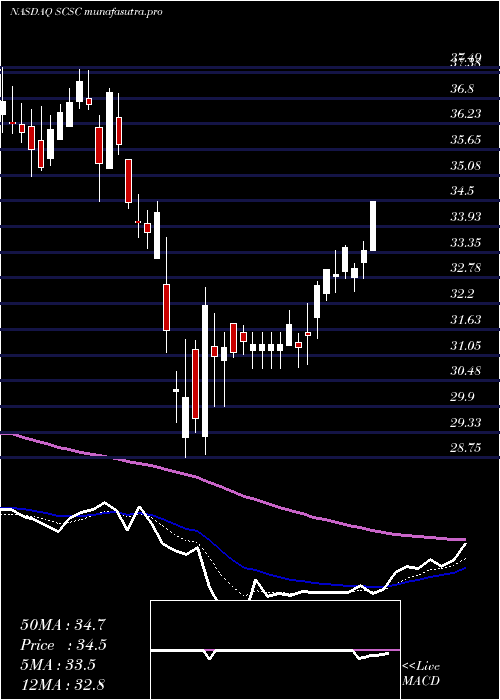This screenshot has height=700, width=500.
Task: Click the 28.75 price axis label
Action: [x=466, y=448]
